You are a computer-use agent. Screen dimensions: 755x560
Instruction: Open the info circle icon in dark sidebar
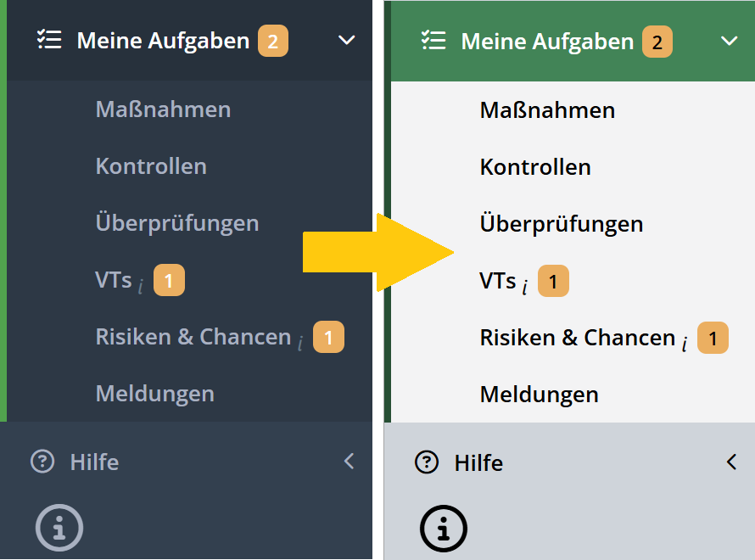pos(59,529)
